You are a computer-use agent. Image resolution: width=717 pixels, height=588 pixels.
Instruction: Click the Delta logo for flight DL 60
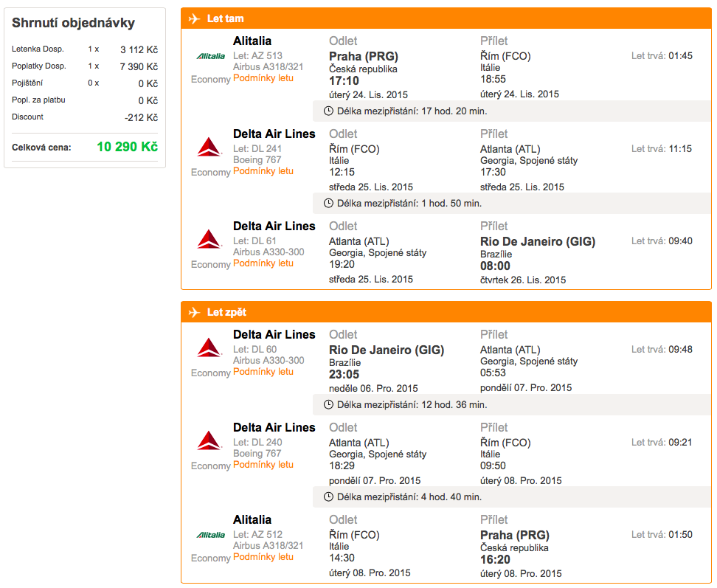point(209,347)
